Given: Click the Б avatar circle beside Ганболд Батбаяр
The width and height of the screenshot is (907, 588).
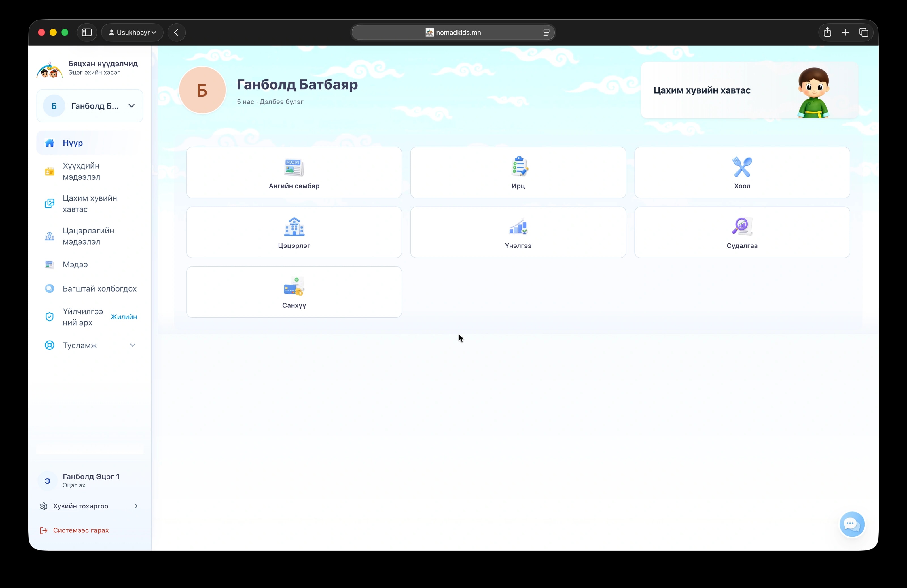Looking at the screenshot, I should pos(202,90).
